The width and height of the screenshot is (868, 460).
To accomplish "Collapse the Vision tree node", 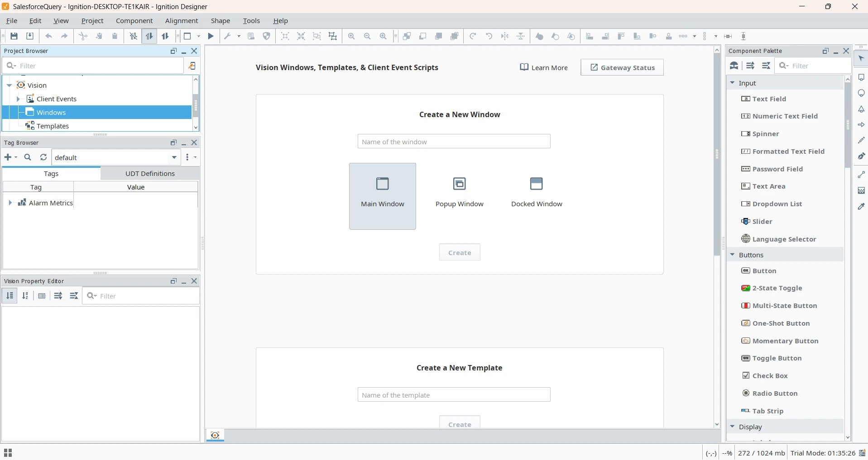I will (9, 85).
